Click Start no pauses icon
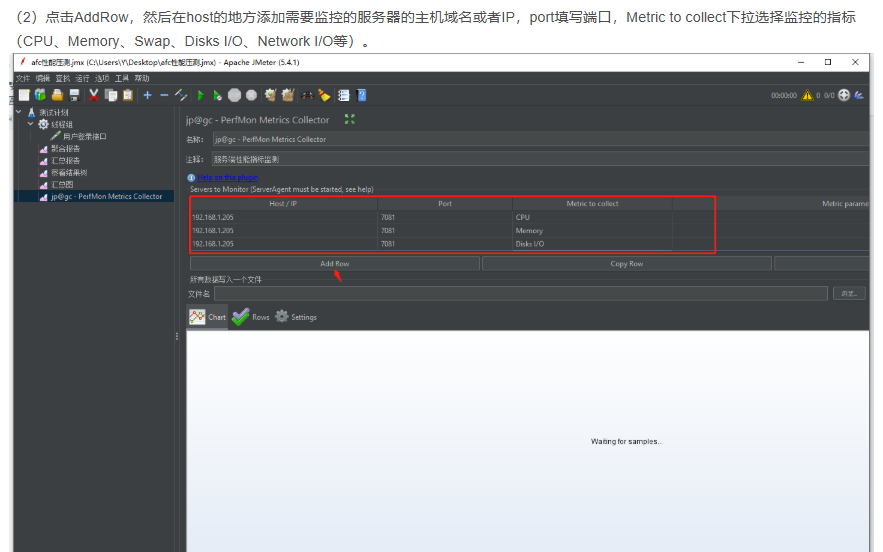The image size is (883, 552). (x=217, y=95)
